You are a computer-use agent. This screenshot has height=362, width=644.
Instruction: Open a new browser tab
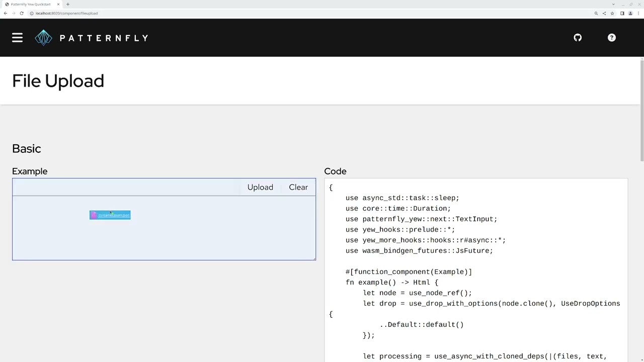tap(68, 4)
